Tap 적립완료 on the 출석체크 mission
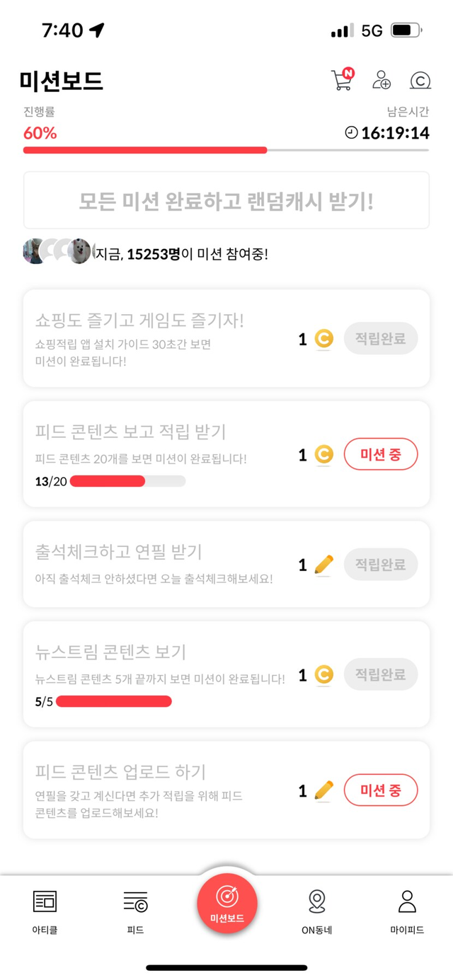Viewport: 453px width, 980px height. pos(381,565)
